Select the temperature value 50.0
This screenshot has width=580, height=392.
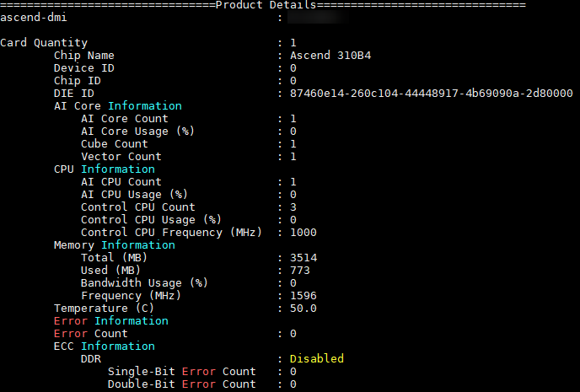tap(303, 308)
